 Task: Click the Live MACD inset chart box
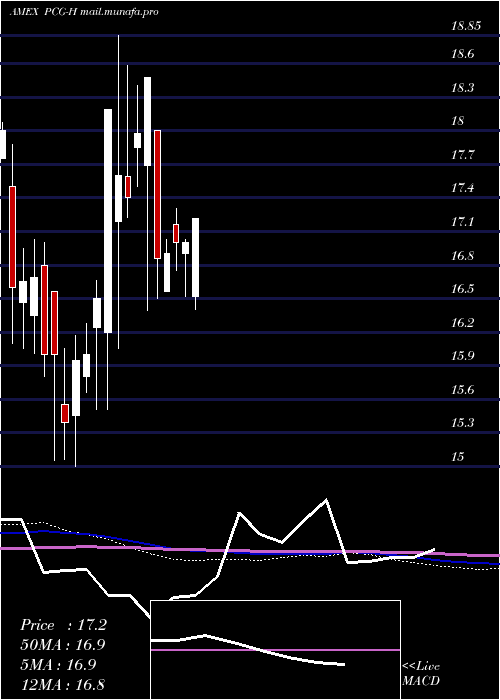click(x=275, y=650)
